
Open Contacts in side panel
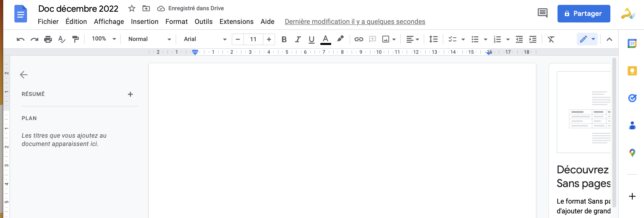(632, 125)
